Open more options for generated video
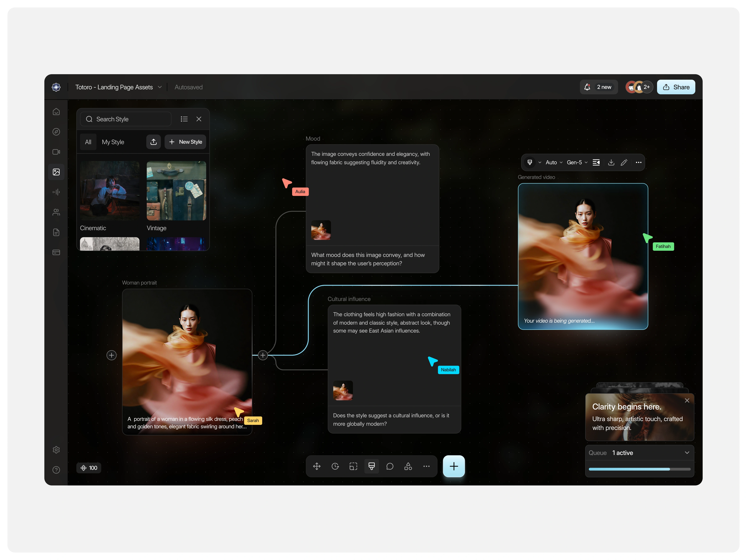Screen dimensions: 747x560 tap(639, 162)
